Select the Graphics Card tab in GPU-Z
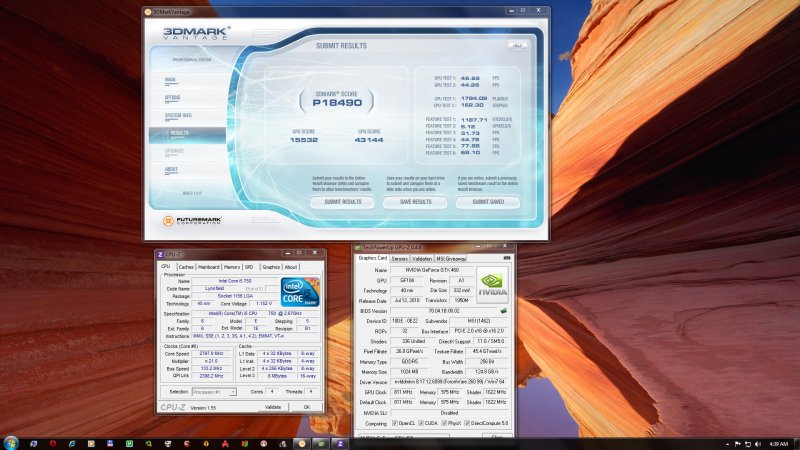The width and height of the screenshot is (800, 450). (372, 258)
